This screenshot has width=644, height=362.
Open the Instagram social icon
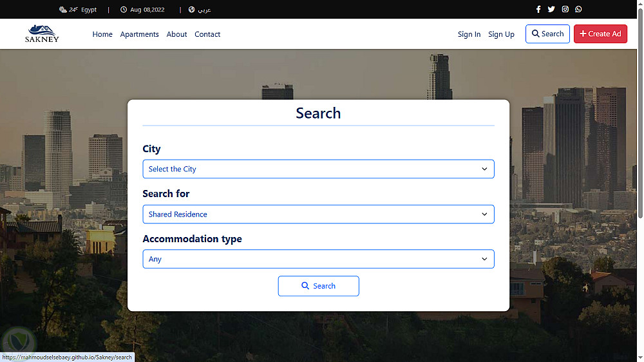click(x=565, y=9)
